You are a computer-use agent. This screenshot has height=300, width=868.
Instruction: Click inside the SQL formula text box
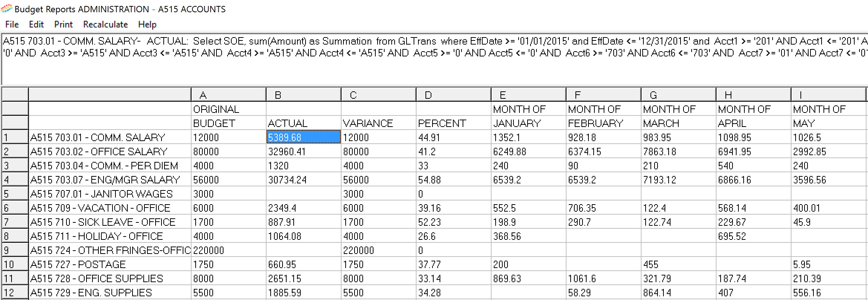[x=434, y=59]
